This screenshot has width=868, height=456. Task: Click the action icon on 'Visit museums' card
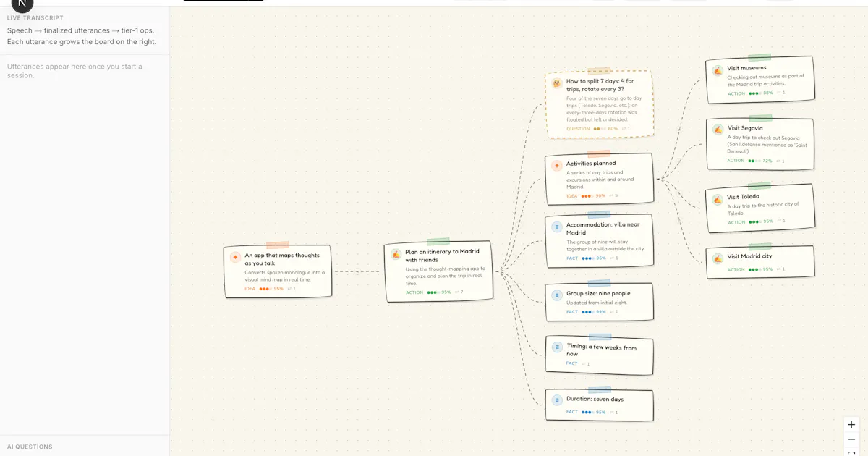pyautogui.click(x=718, y=71)
